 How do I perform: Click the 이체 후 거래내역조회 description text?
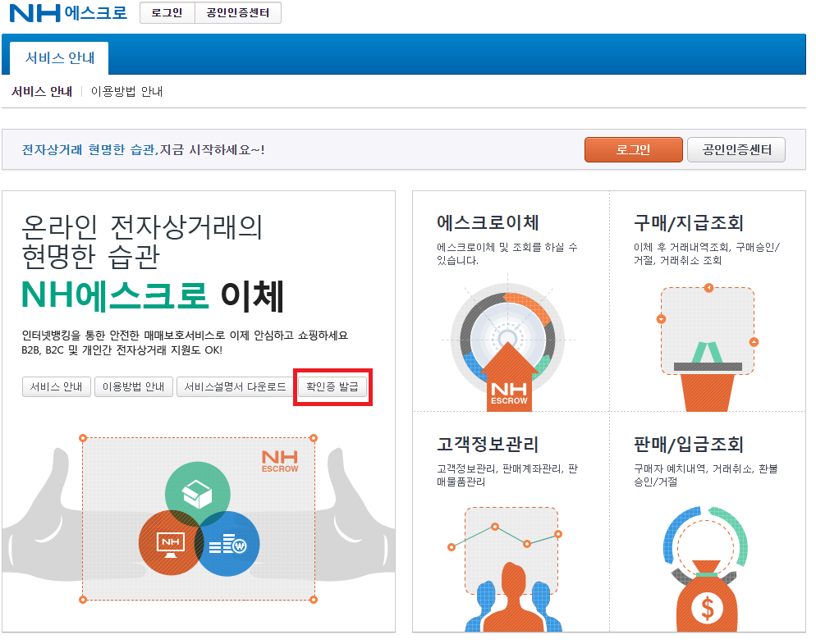tap(707, 253)
